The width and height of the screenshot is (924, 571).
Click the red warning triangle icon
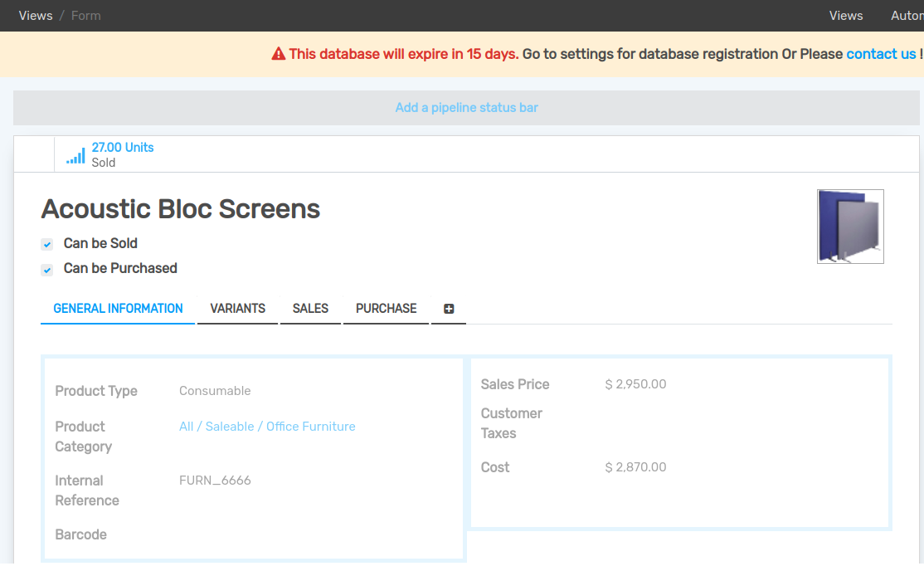pyautogui.click(x=279, y=54)
